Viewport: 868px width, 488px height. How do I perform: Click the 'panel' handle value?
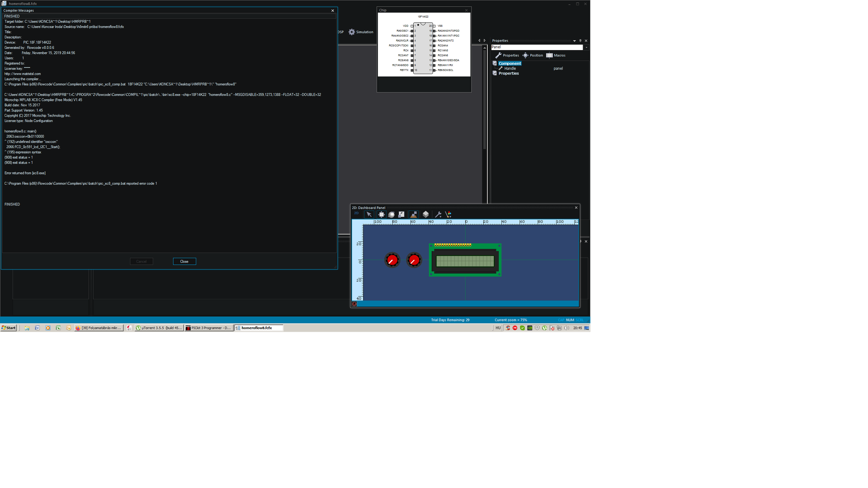click(x=558, y=69)
